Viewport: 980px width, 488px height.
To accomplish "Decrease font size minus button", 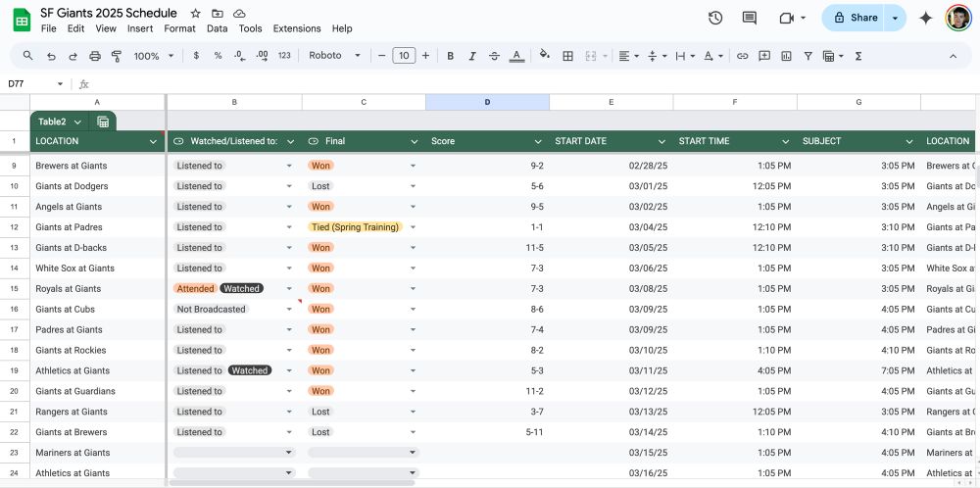I will coord(382,56).
